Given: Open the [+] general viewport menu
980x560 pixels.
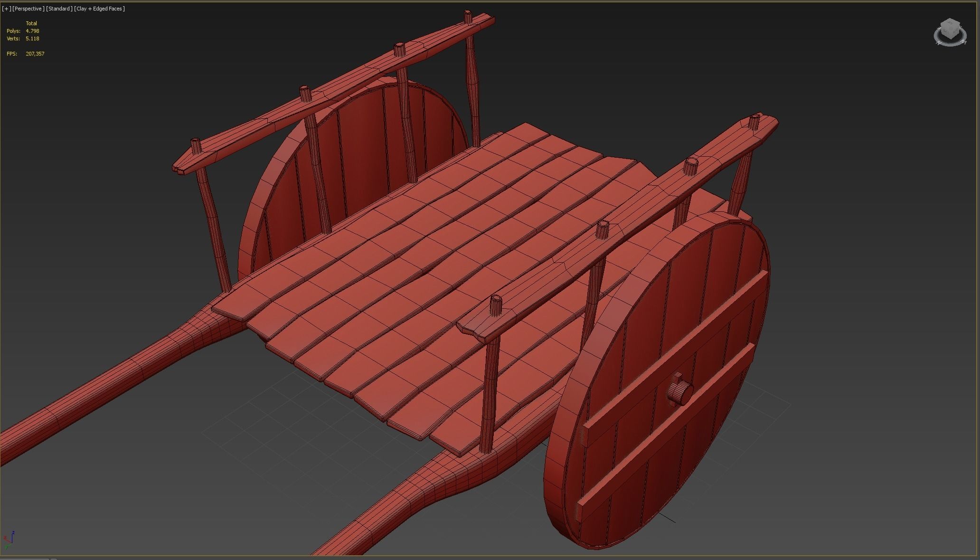Looking at the screenshot, I should coord(7,9).
